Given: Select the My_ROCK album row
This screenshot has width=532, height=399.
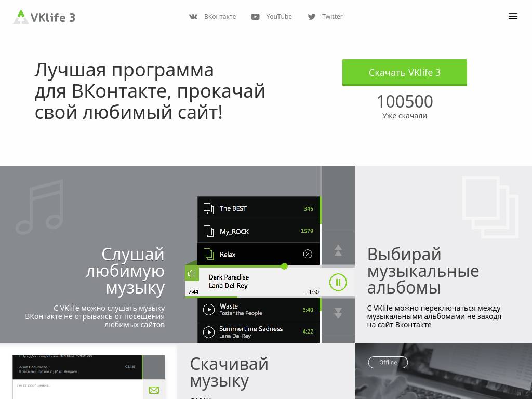Looking at the screenshot, I should pyautogui.click(x=258, y=231).
